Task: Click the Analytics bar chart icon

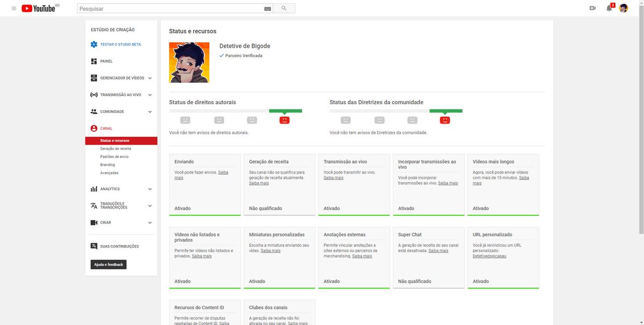Action: (x=94, y=189)
